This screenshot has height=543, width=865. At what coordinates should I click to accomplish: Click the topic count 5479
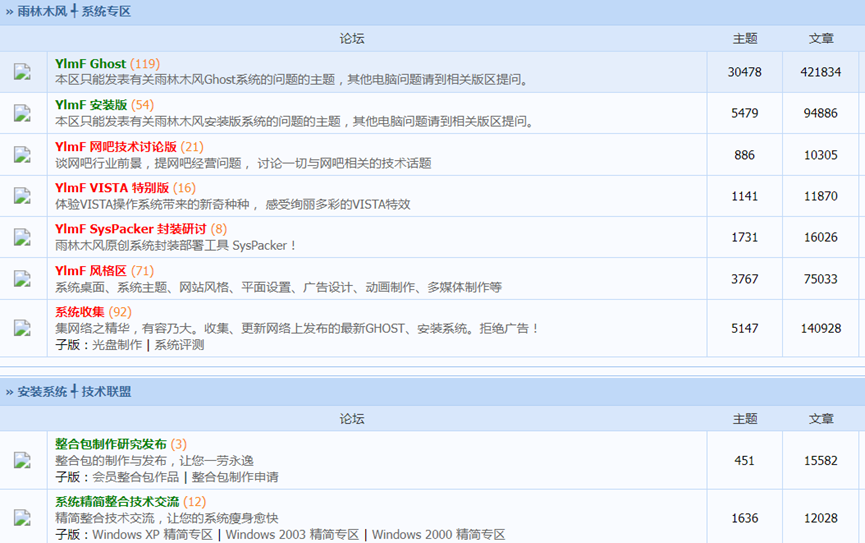(745, 113)
